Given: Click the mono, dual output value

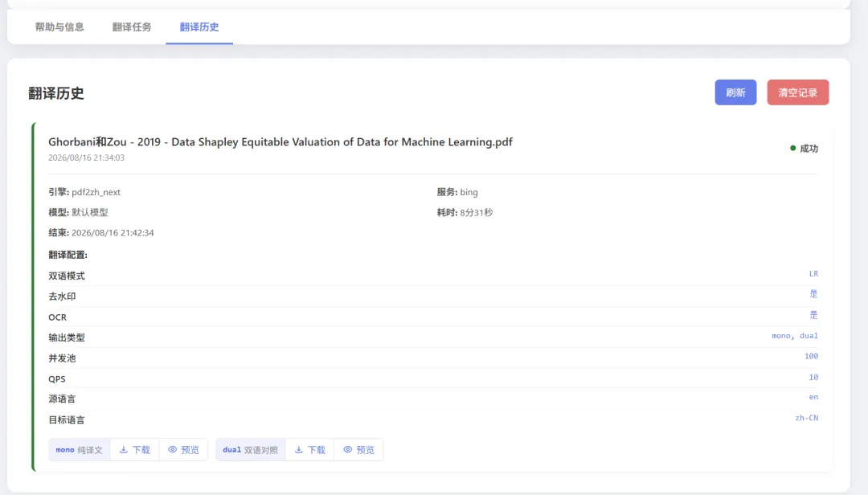Looking at the screenshot, I should pos(795,336).
